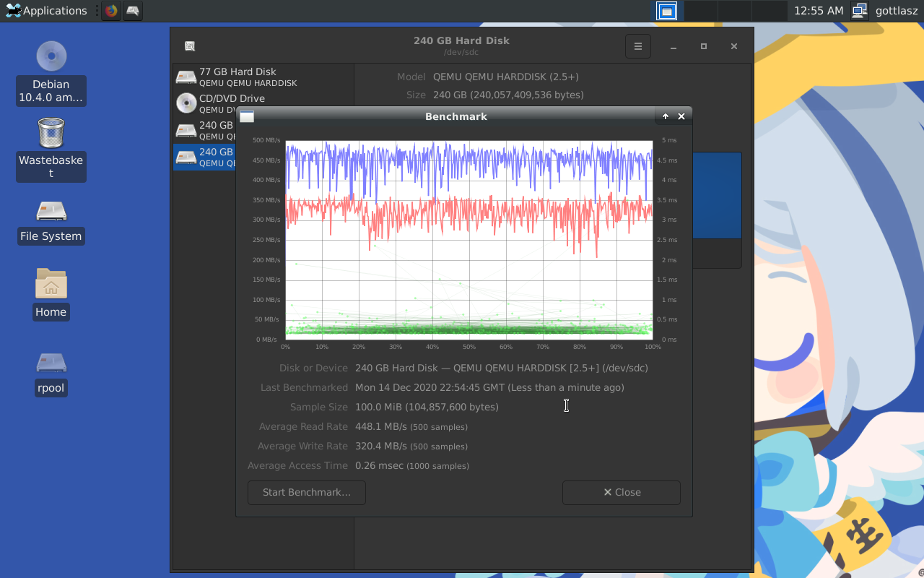Click the Sample Size value 100.0 MiB

(427, 407)
